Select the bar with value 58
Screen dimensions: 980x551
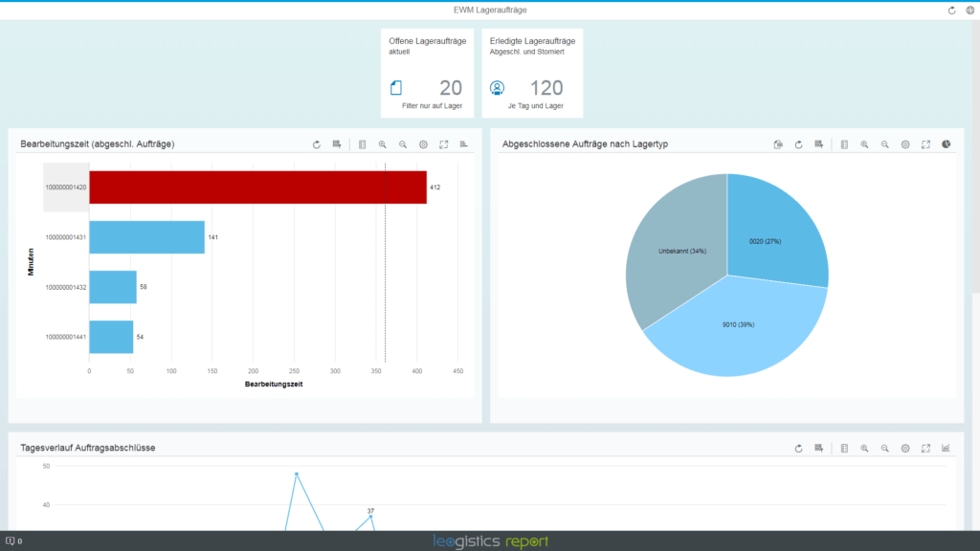click(x=113, y=287)
